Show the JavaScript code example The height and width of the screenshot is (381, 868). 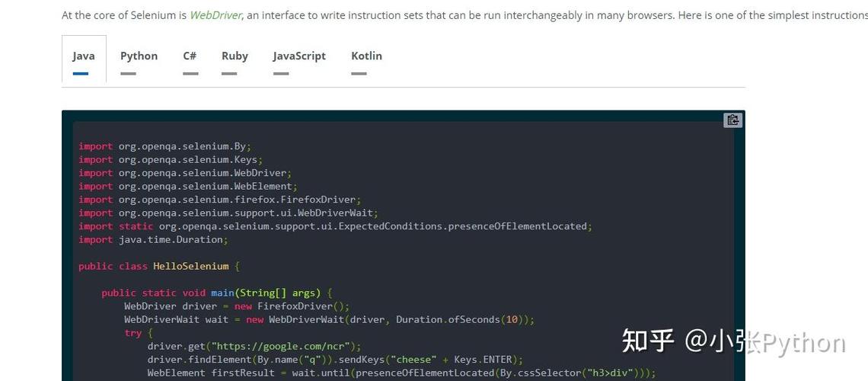click(299, 56)
